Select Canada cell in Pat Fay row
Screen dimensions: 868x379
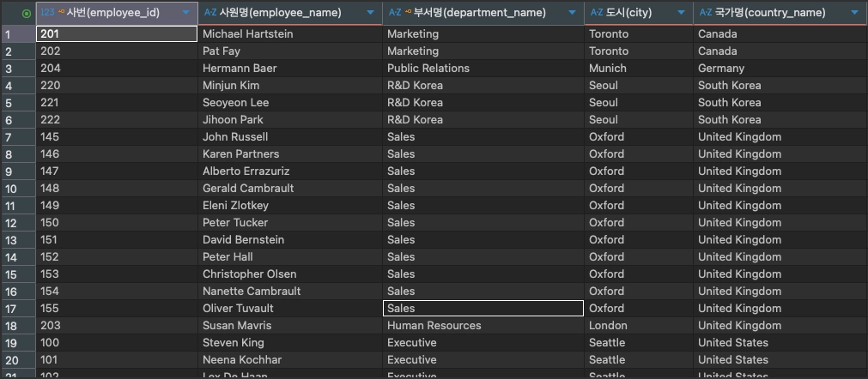(x=780, y=51)
